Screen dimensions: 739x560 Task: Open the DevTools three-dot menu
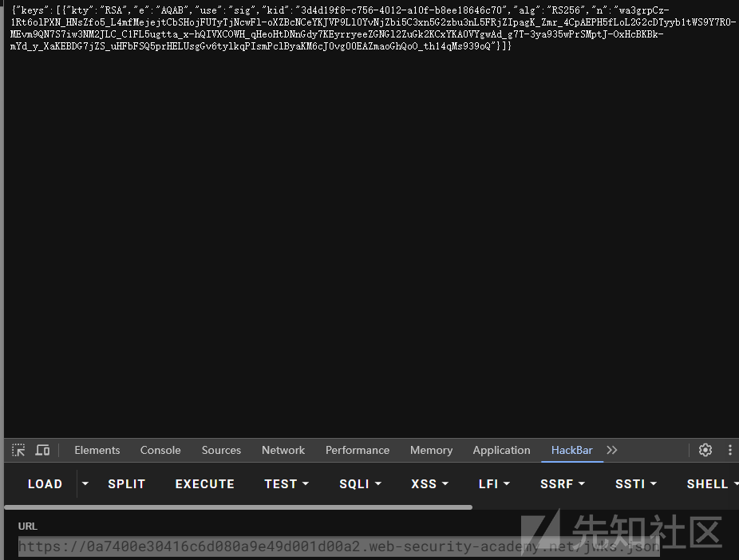point(729,450)
